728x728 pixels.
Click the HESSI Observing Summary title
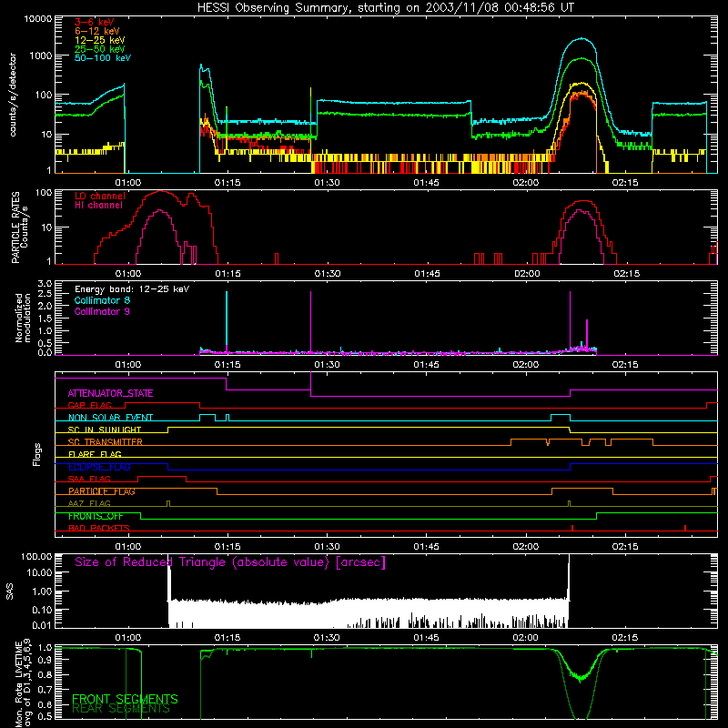[385, 8]
